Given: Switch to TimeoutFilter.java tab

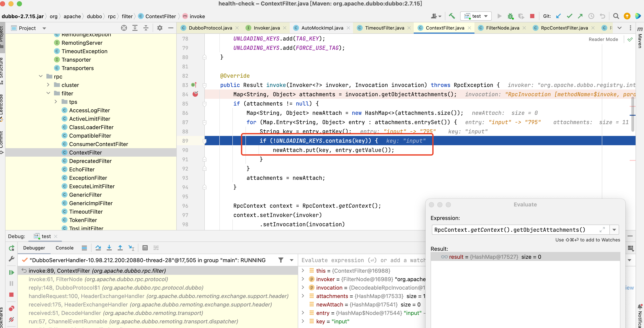Looking at the screenshot, I should (384, 28).
